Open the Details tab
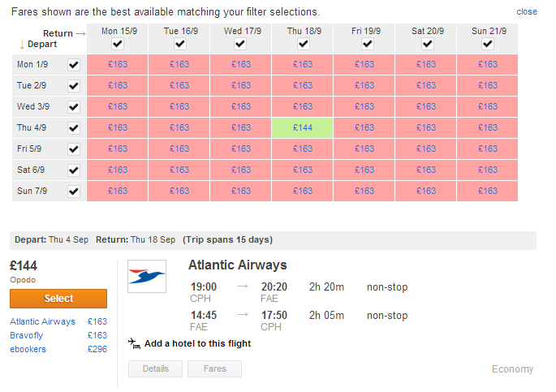Image resolution: width=556 pixels, height=392 pixels. pyautogui.click(x=155, y=369)
